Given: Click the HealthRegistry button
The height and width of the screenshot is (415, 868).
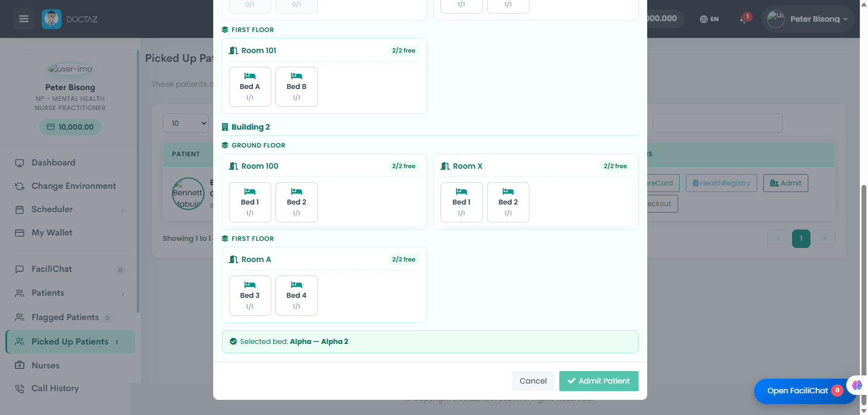Looking at the screenshot, I should point(721,183).
